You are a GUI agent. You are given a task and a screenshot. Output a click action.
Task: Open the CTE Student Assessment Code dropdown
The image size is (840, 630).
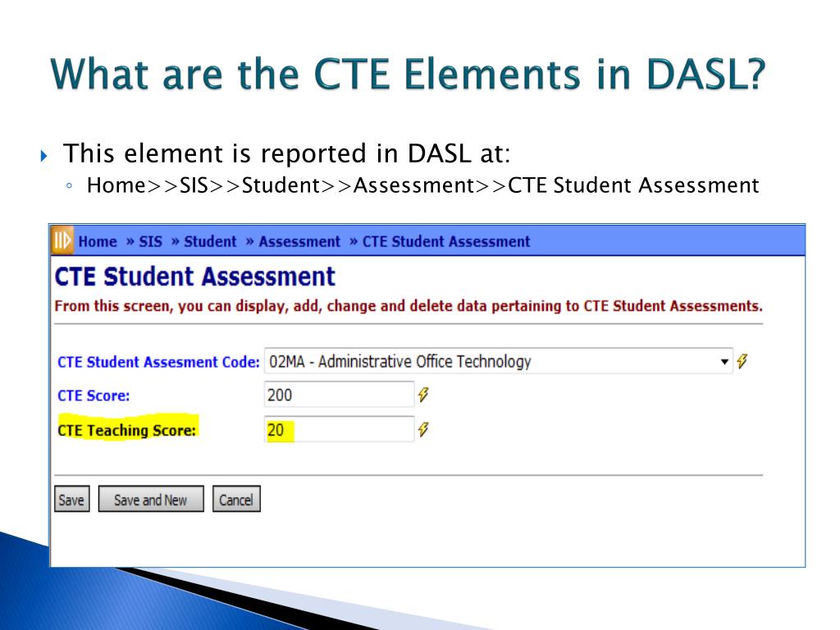click(x=498, y=361)
